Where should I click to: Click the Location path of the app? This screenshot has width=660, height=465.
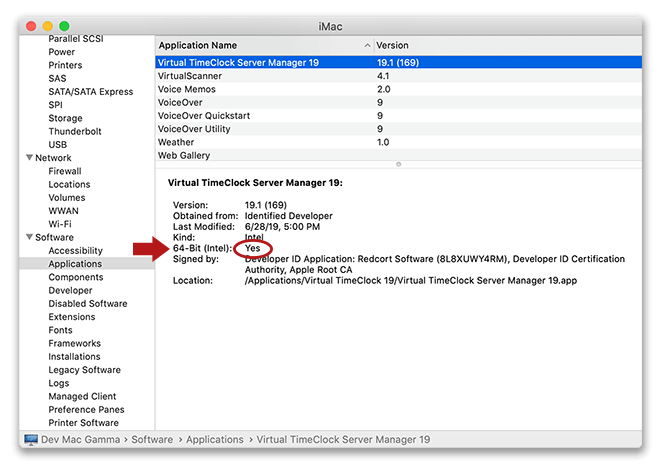(x=410, y=280)
